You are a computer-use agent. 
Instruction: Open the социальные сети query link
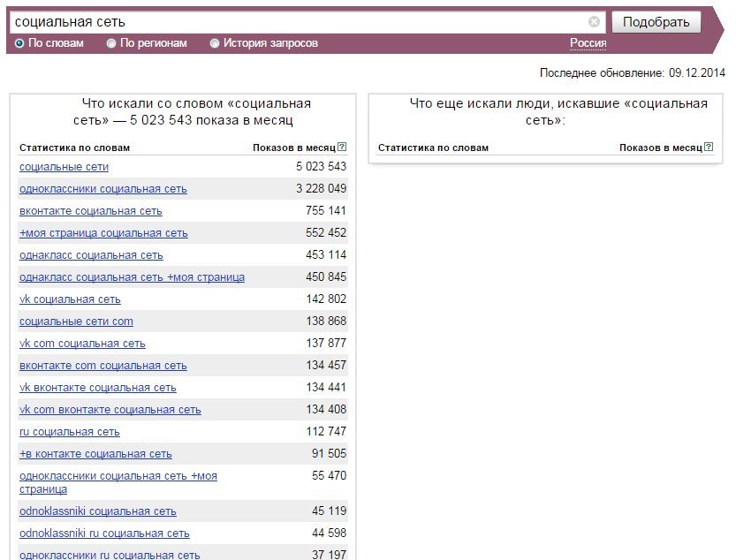pyautogui.click(x=64, y=167)
